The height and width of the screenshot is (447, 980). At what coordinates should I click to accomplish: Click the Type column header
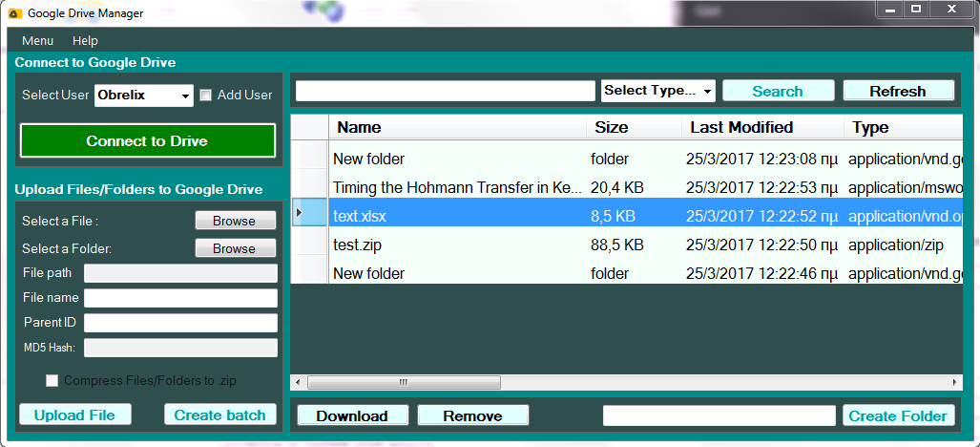click(904, 128)
